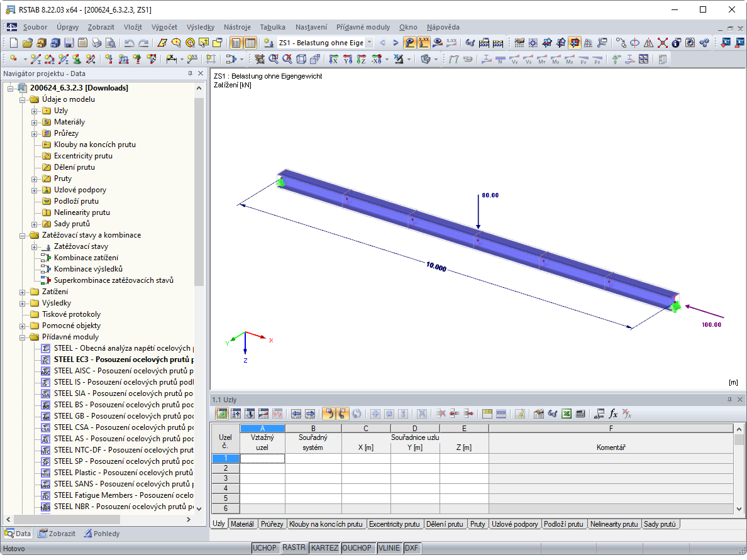Show internal force Vy diagram
747x560 pixels.
(x=514, y=60)
